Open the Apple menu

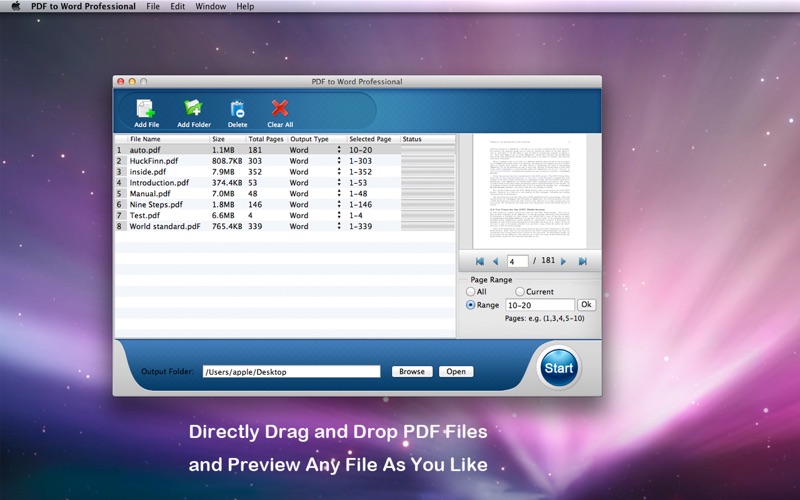pyautogui.click(x=16, y=6)
